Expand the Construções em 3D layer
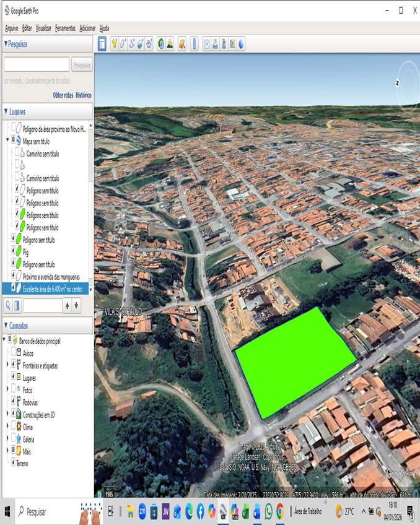The width and height of the screenshot is (420, 525). click(x=7, y=414)
